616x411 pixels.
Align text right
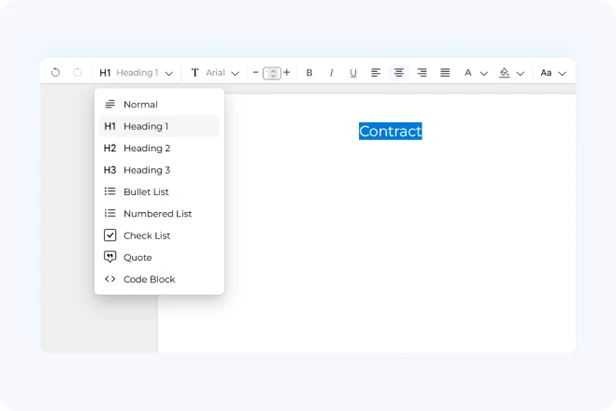coord(422,73)
